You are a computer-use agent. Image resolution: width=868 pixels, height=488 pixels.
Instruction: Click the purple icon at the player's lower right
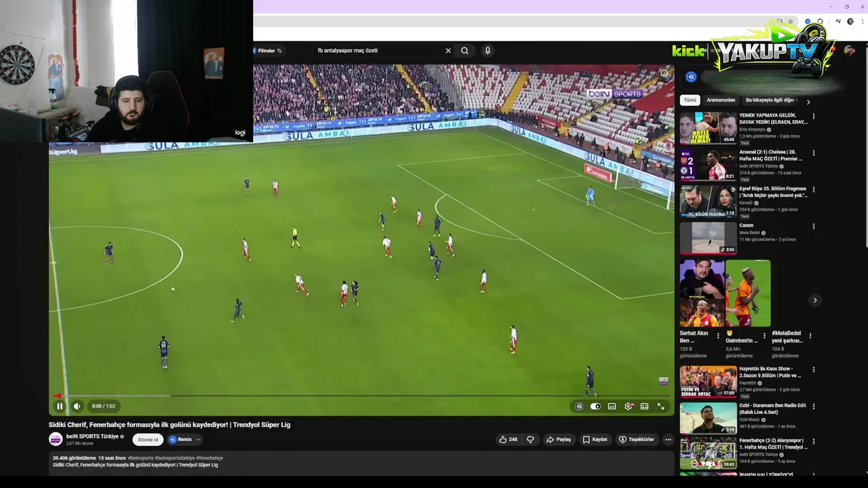click(x=663, y=381)
